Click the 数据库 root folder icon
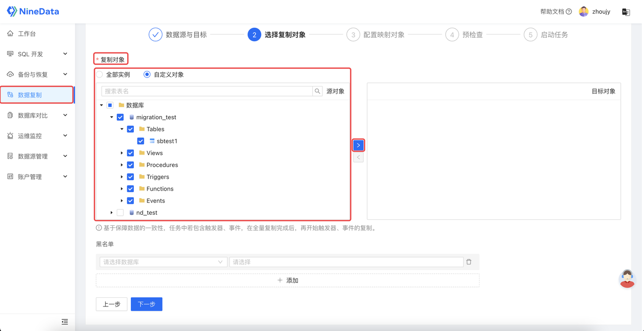644x331 pixels. [121, 105]
